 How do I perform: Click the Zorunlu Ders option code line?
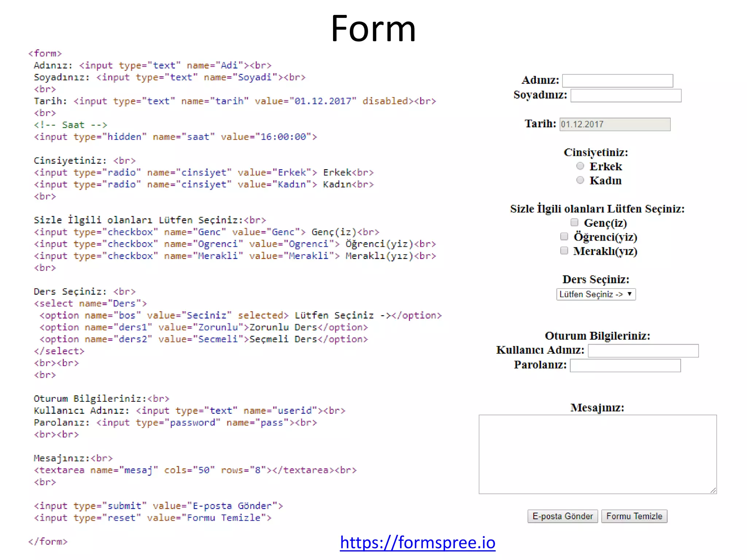click(204, 327)
